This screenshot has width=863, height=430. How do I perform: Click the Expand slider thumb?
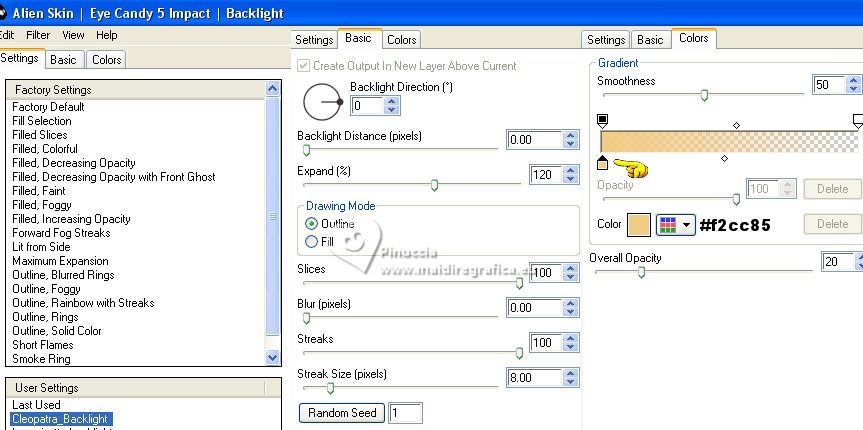coord(434,186)
